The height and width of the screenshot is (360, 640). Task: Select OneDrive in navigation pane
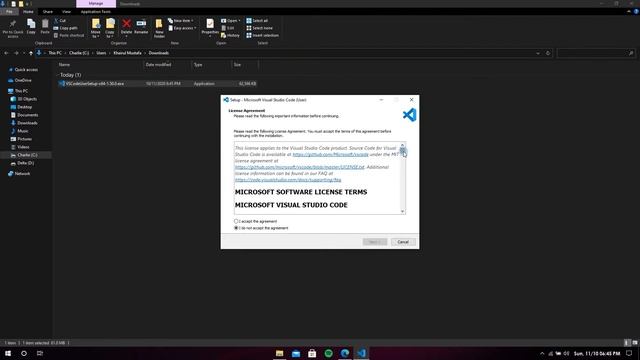(23, 80)
